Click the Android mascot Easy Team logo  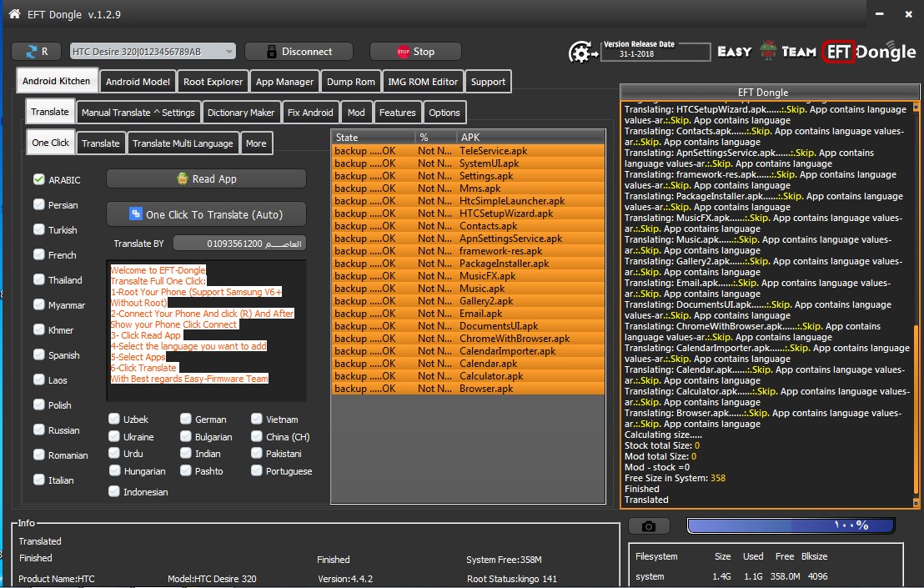(x=768, y=51)
